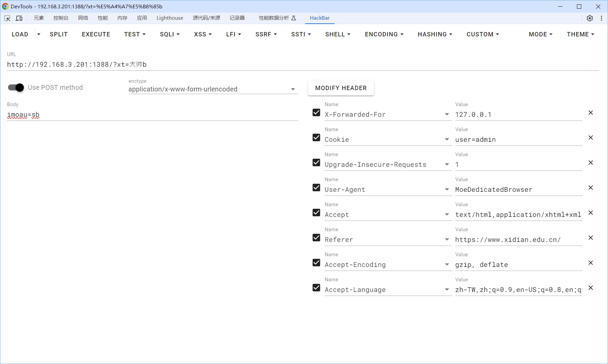The image size is (608, 364).
Task: Remove the Accept header row
Action: coord(591,213)
